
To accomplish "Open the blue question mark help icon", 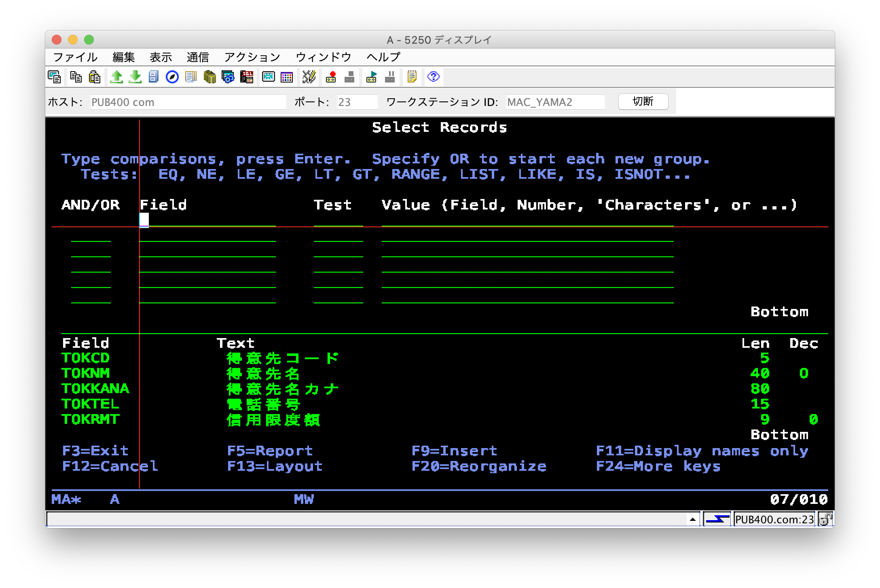I will (434, 77).
